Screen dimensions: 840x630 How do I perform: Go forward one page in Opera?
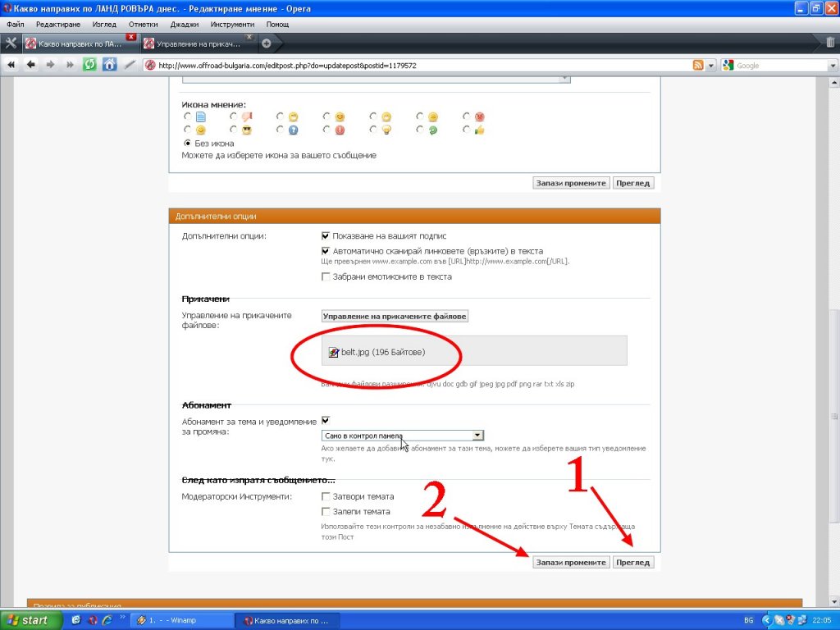[50, 65]
